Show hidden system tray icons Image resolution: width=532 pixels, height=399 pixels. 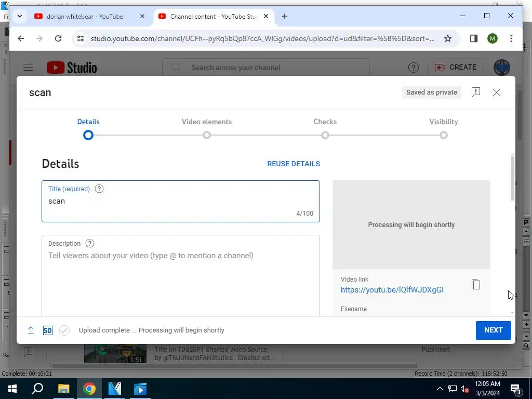pos(440,389)
